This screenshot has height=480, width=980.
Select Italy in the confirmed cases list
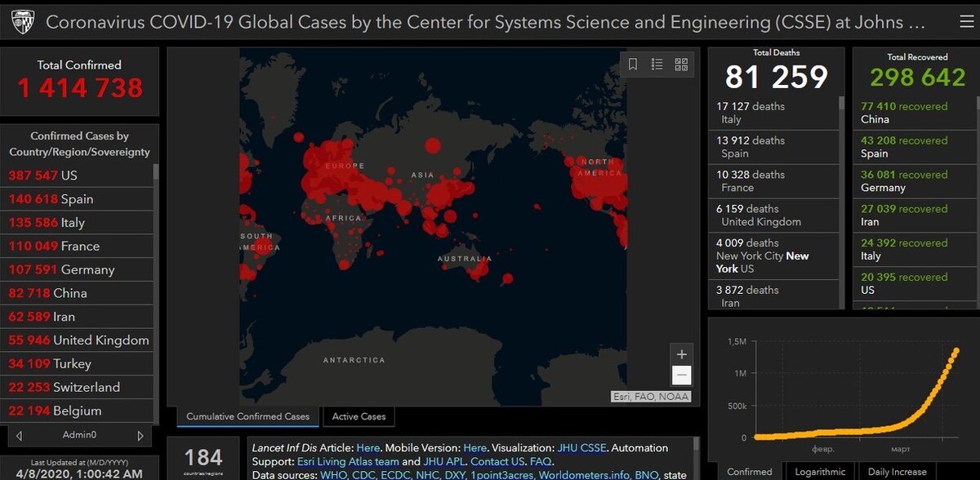point(77,223)
